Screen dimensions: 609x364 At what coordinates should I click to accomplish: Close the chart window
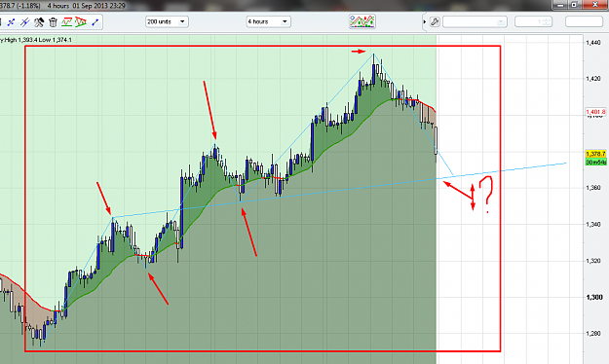595,5
